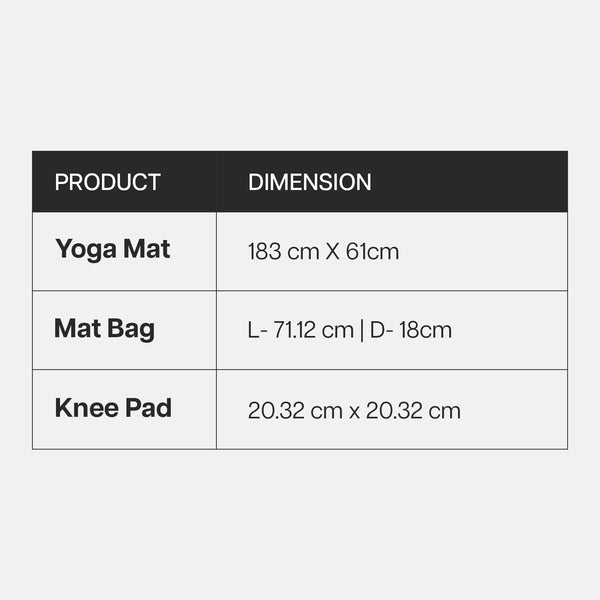Select the Mat Bag product cell
The height and width of the screenshot is (600, 600).
(x=105, y=329)
